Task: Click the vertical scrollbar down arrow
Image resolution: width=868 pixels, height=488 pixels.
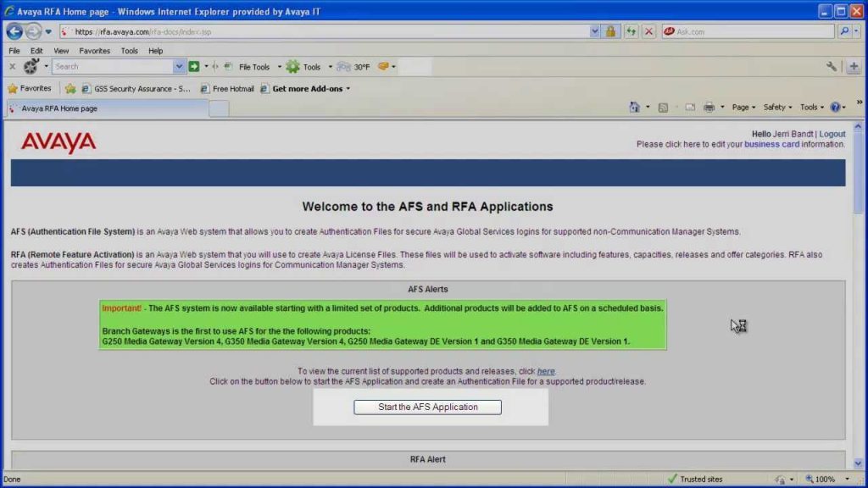Action: (858, 463)
